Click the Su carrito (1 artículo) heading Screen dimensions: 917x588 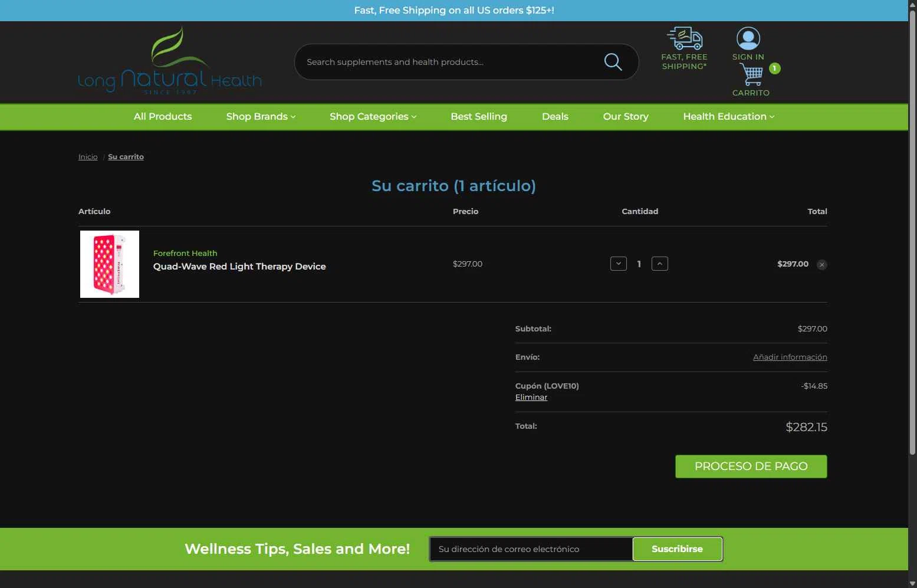pyautogui.click(x=453, y=186)
